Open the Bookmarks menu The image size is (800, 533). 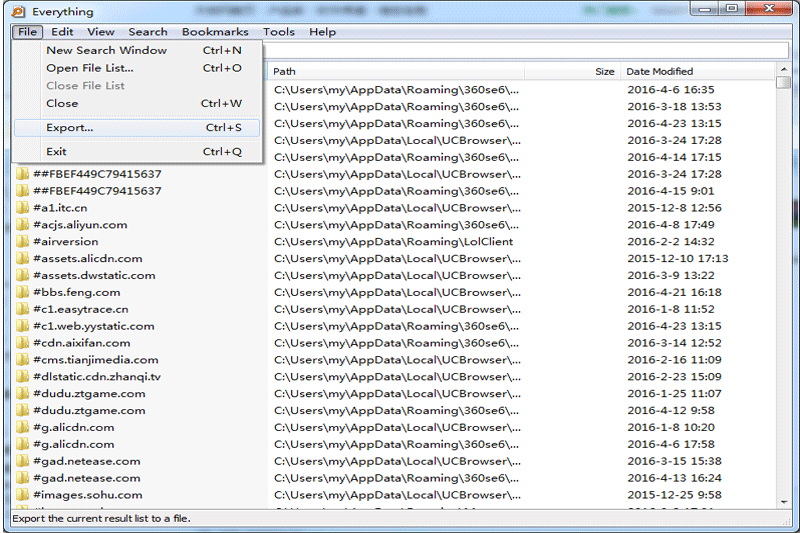pyautogui.click(x=215, y=32)
